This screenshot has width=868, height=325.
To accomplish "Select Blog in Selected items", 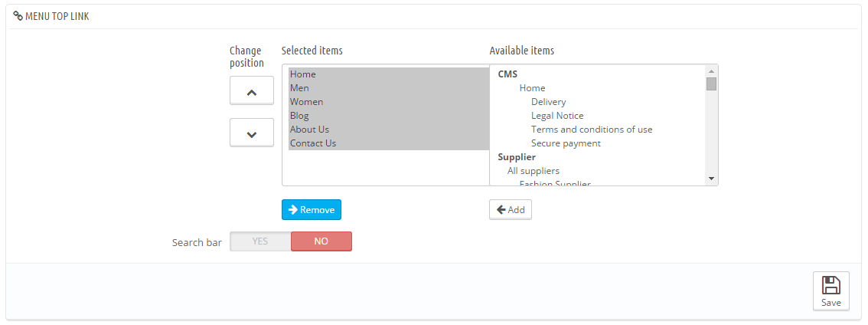I will (x=389, y=116).
